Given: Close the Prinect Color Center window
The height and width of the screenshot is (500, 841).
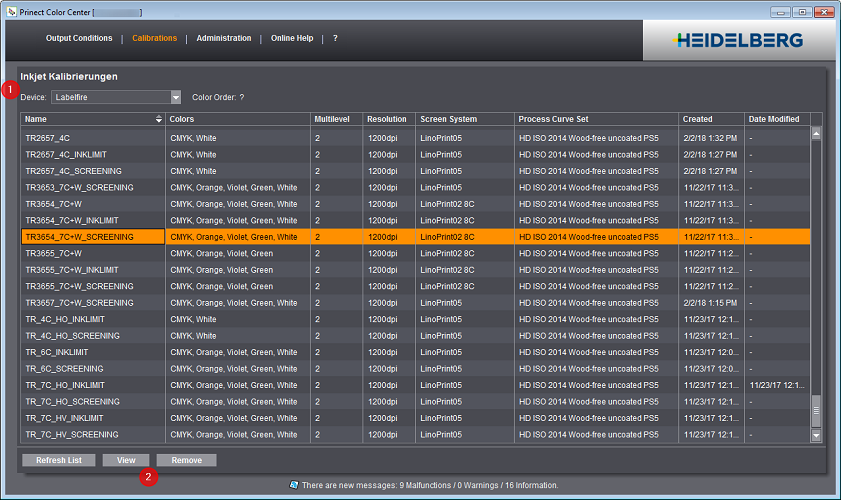Looking at the screenshot, I should click(824, 12).
